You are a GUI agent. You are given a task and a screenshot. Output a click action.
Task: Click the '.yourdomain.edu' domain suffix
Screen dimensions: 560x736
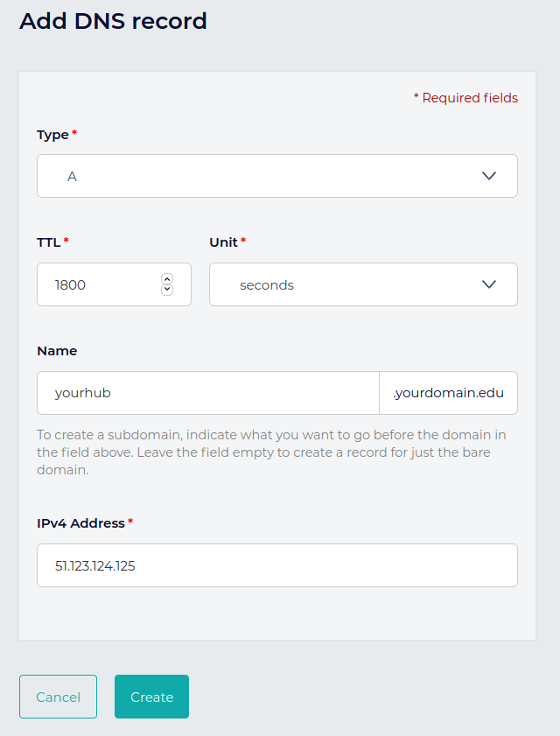pyautogui.click(x=449, y=393)
